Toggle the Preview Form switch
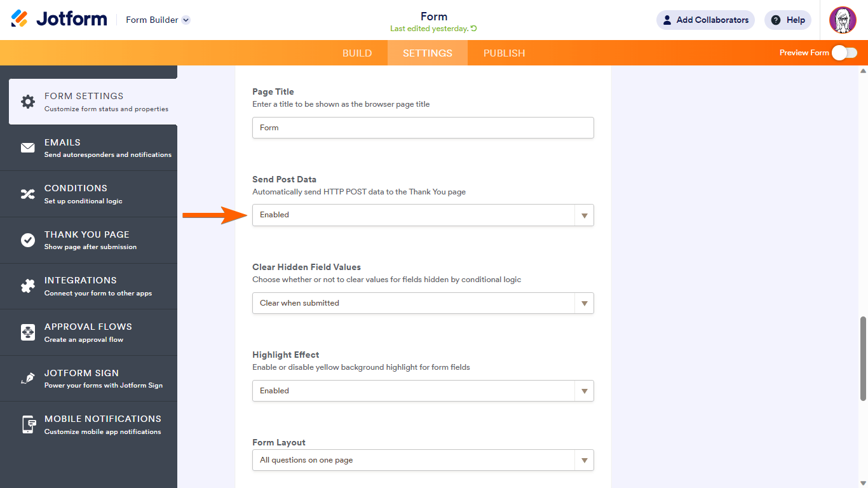This screenshot has height=488, width=868. [844, 53]
